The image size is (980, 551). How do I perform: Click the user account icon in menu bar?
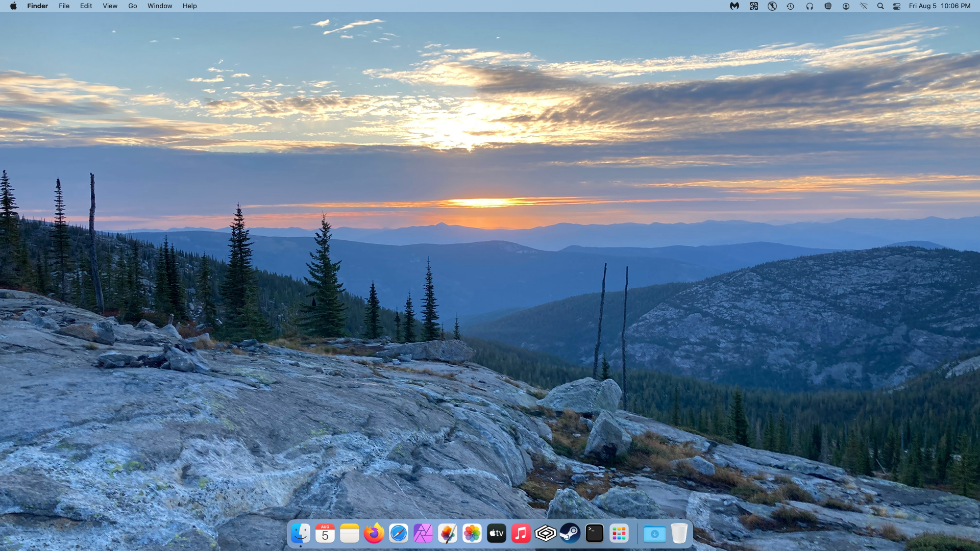[x=846, y=6]
